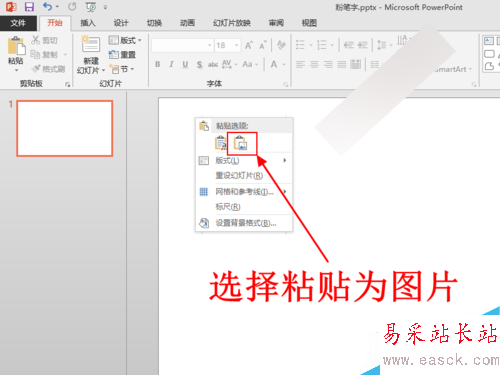Open the 幻灯片放映 ribbon tab
Image resolution: width=500 pixels, height=375 pixels.
(x=232, y=23)
